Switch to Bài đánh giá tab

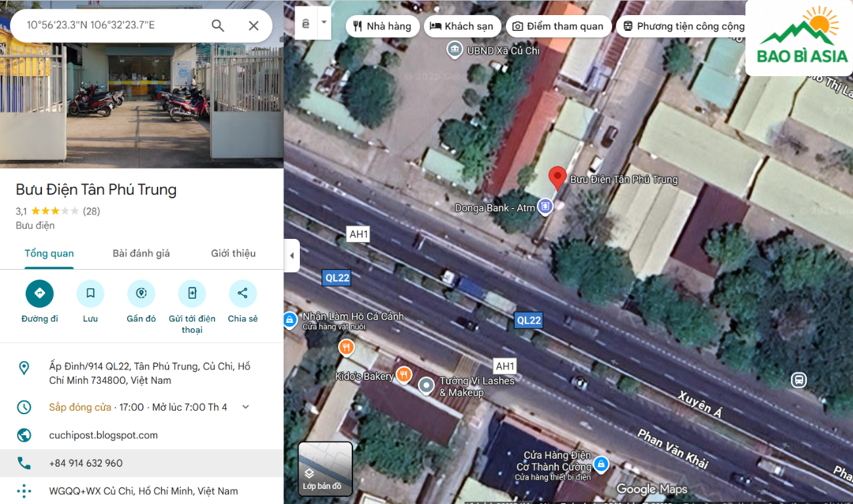(x=141, y=253)
